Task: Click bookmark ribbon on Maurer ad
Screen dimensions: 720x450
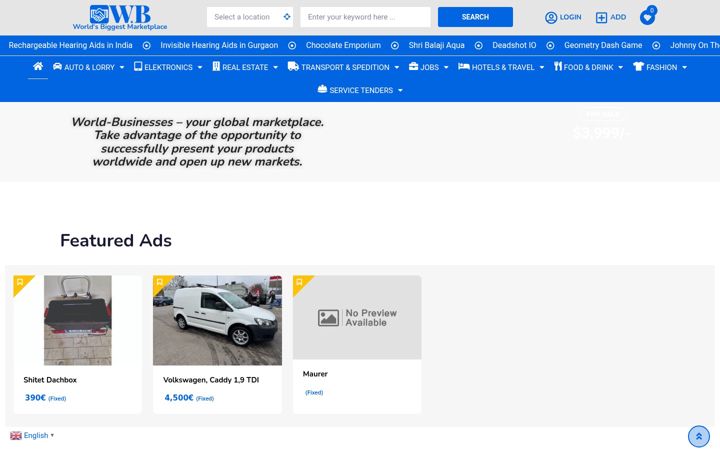Action: click(x=300, y=282)
